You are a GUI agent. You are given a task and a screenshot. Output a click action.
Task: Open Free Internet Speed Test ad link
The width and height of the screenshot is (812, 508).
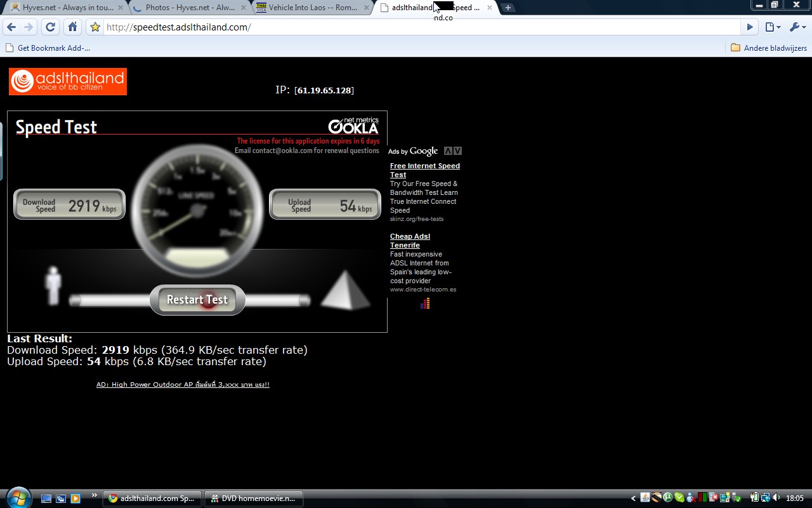tap(425, 170)
